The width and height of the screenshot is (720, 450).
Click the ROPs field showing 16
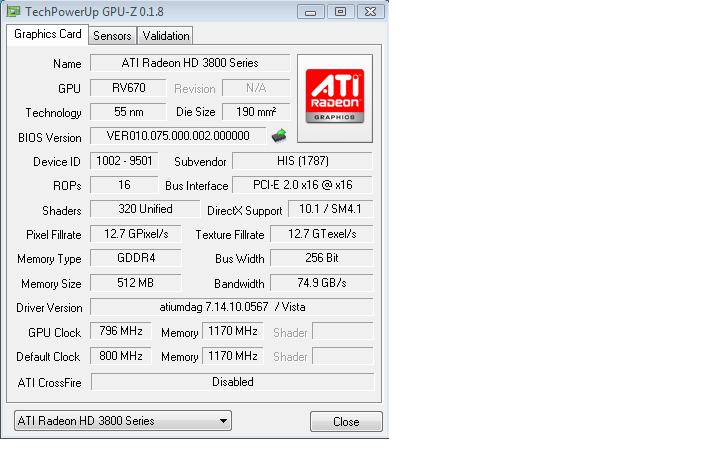click(x=124, y=185)
